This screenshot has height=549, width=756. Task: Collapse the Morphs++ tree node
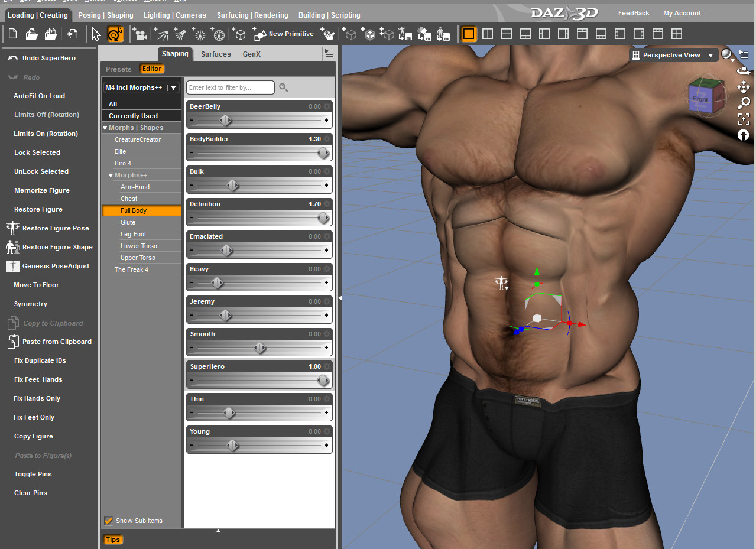[111, 175]
